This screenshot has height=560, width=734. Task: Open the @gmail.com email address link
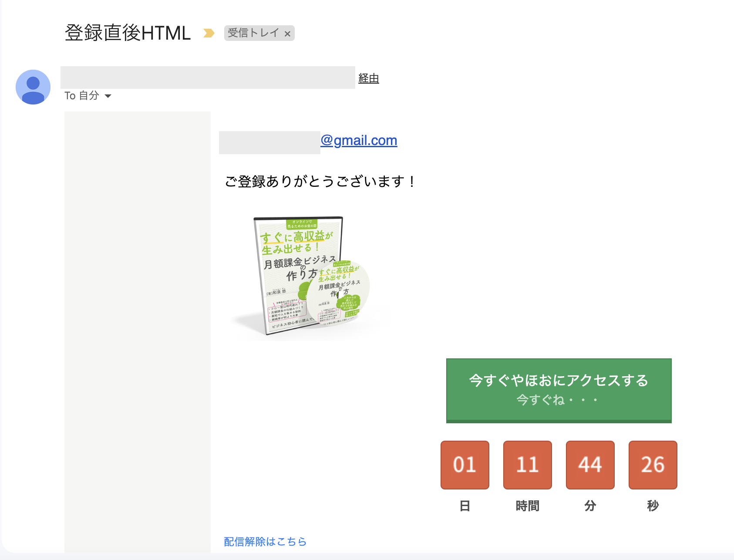pos(359,140)
